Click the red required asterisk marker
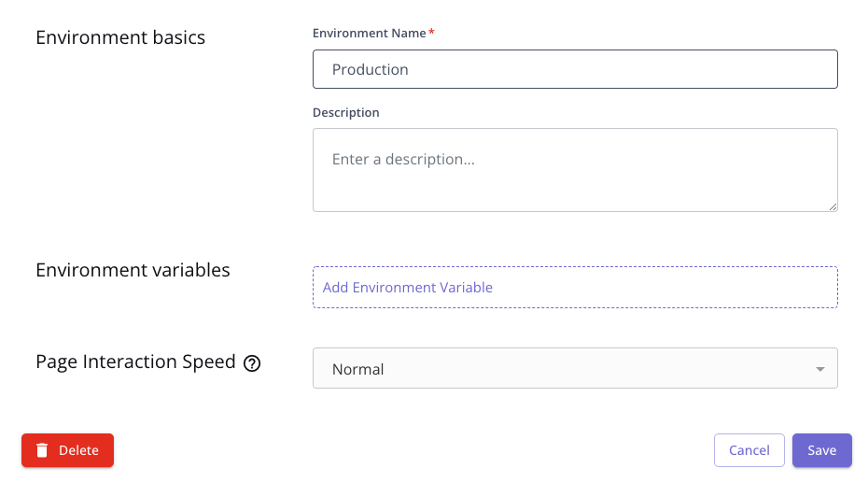Viewport: 868px width, 482px height. click(x=432, y=33)
